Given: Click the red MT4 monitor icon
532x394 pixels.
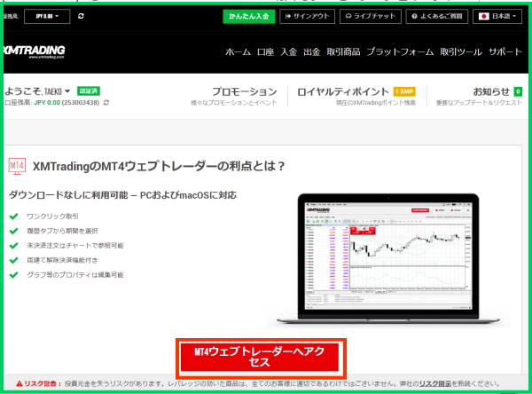Looking at the screenshot, I should (17, 167).
